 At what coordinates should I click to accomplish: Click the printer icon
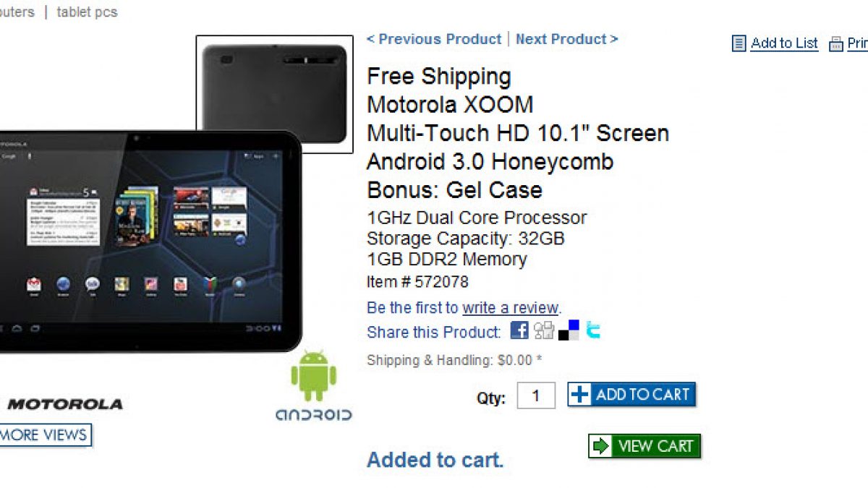point(836,44)
